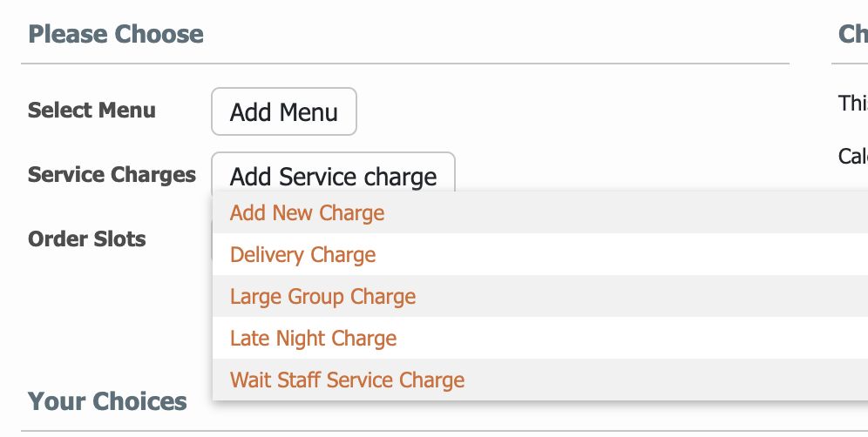Select Add New Charge from list
Image resolution: width=868 pixels, height=437 pixels.
point(540,212)
